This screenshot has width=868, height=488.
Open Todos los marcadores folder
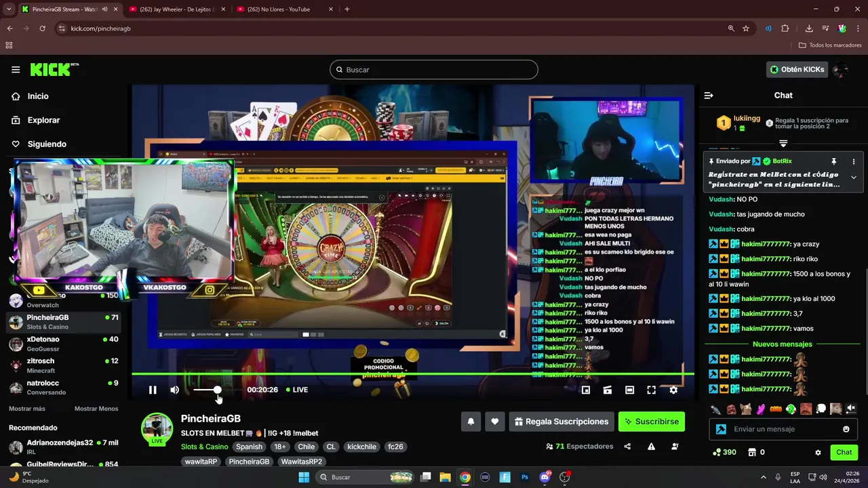point(830,45)
